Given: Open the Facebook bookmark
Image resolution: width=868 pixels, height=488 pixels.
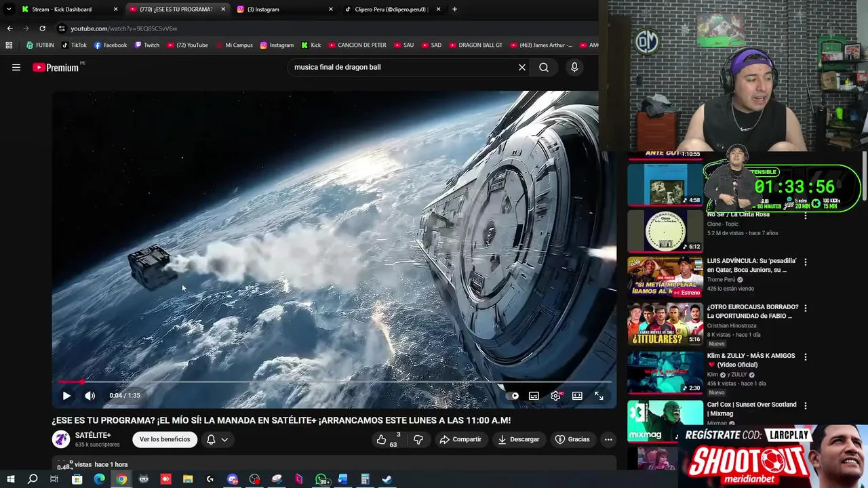Looking at the screenshot, I should point(111,45).
